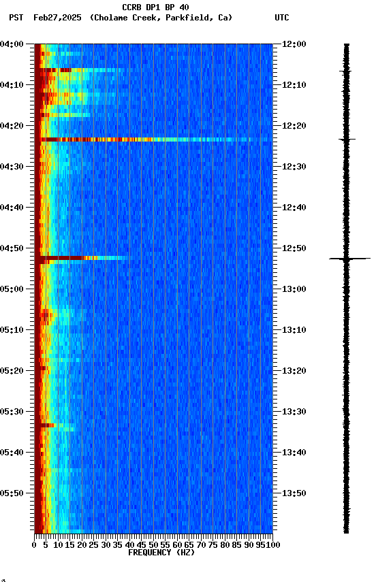This screenshot has height=588, width=376.
Task: Click the seismogram spike near 12:23 UTC
Action: [x=347, y=140]
